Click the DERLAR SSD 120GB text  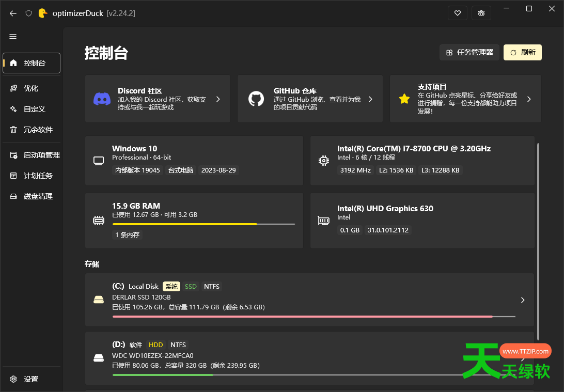[x=142, y=297]
